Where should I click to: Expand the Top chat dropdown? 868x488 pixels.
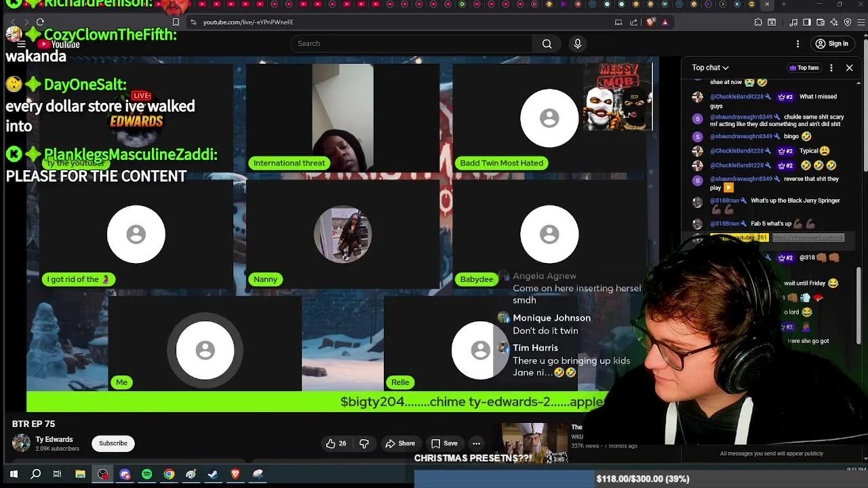pos(710,68)
